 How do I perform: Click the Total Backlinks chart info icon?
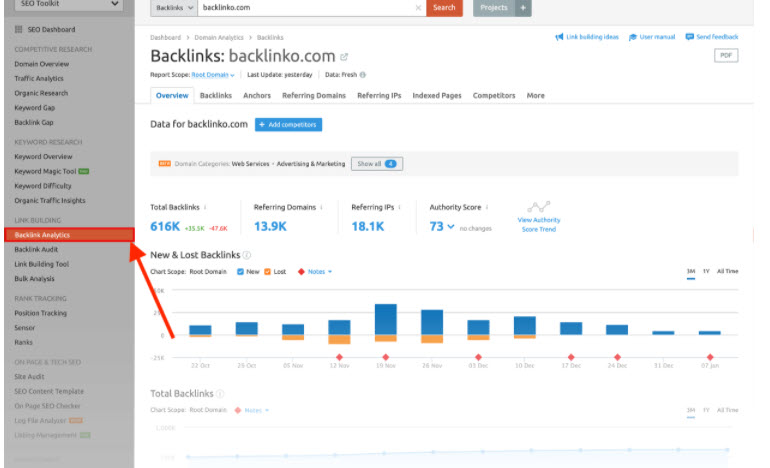(220, 393)
